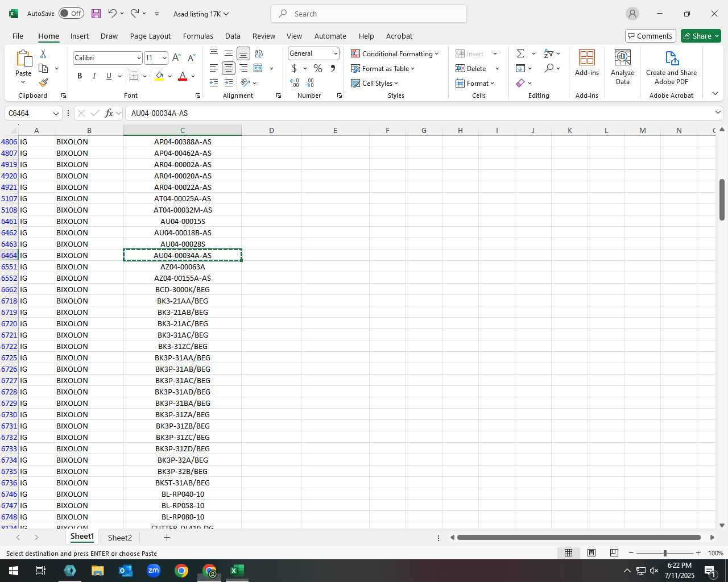Click Decrease Decimal icon
728x582 pixels.
pyautogui.click(x=310, y=83)
